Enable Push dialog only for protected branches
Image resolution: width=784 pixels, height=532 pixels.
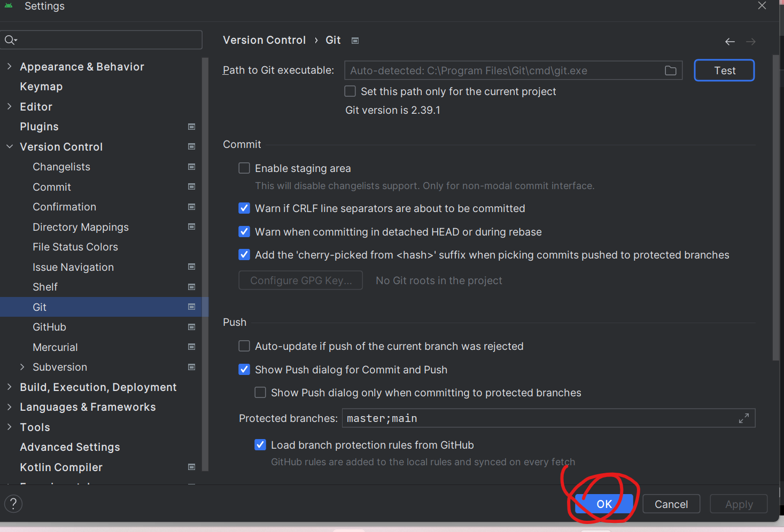tap(260, 393)
